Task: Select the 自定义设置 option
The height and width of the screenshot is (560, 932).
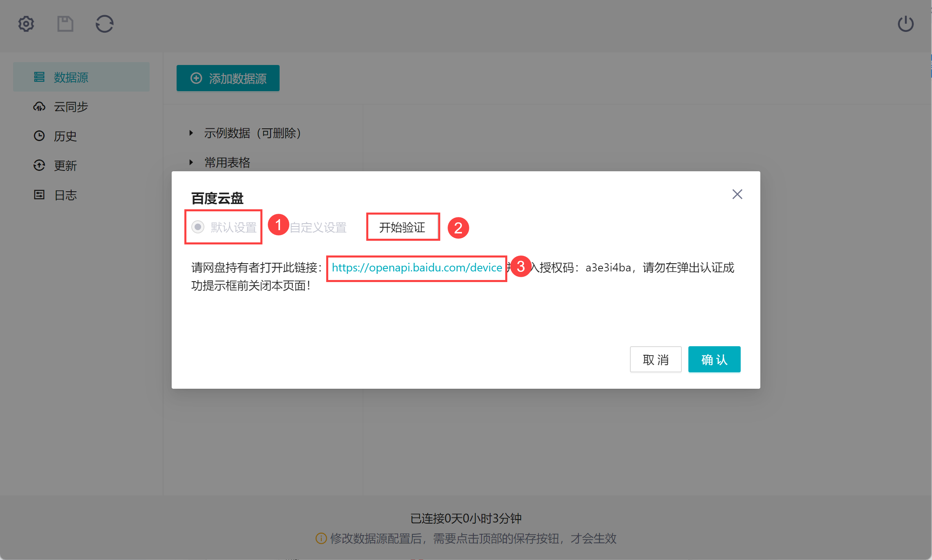Action: point(318,227)
